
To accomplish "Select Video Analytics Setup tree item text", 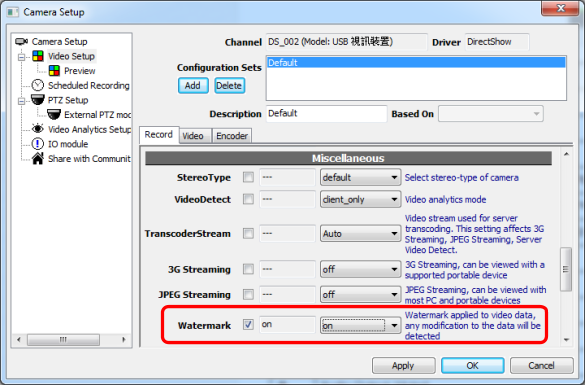I will [90, 129].
